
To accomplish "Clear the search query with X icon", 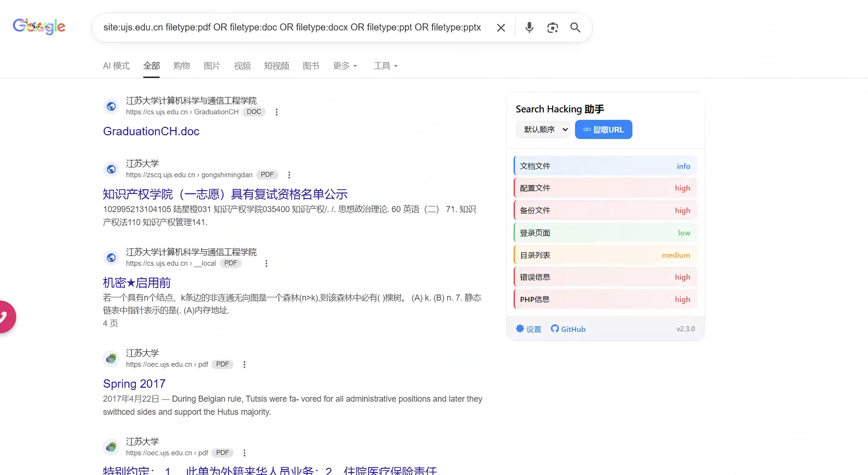I will coord(501,27).
